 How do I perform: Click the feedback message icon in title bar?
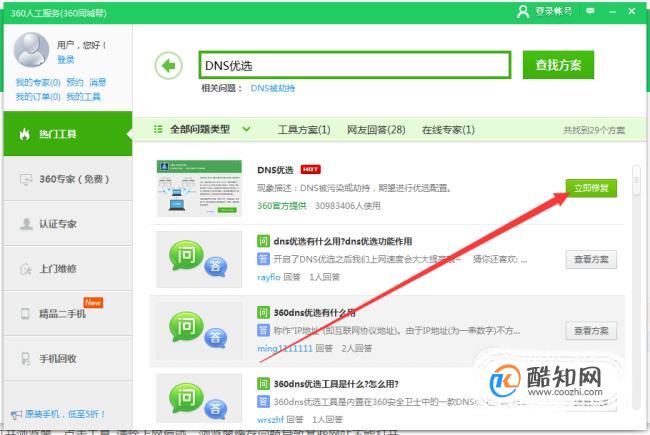(590, 11)
